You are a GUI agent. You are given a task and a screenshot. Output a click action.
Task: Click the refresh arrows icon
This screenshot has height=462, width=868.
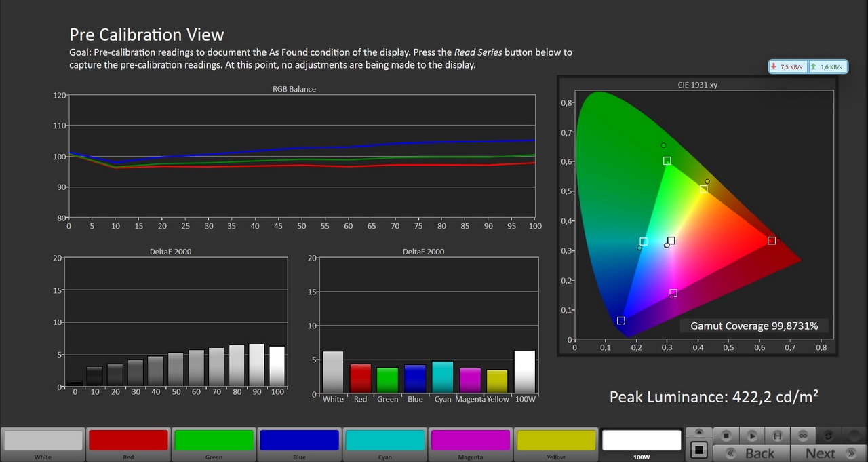tap(828, 435)
